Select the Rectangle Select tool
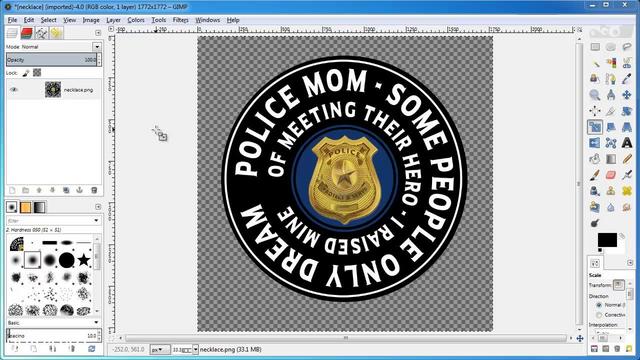640x360 pixels. click(x=595, y=47)
